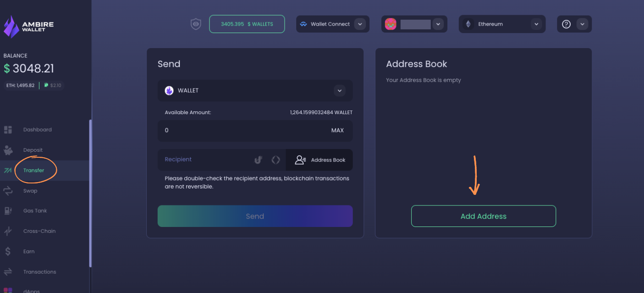This screenshot has height=293, width=644.
Task: Open the Dashboard menu item
Action: [38, 130]
